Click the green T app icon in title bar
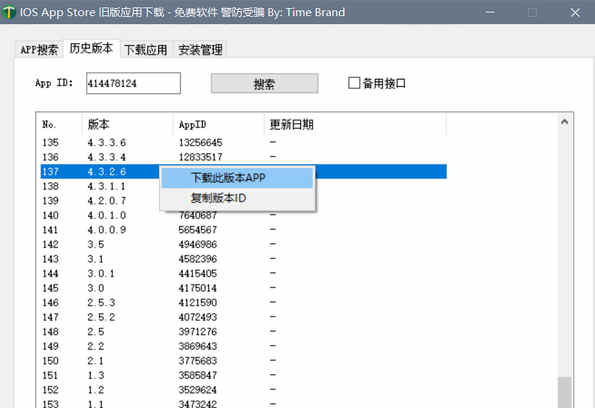595x408 pixels. click(8, 12)
